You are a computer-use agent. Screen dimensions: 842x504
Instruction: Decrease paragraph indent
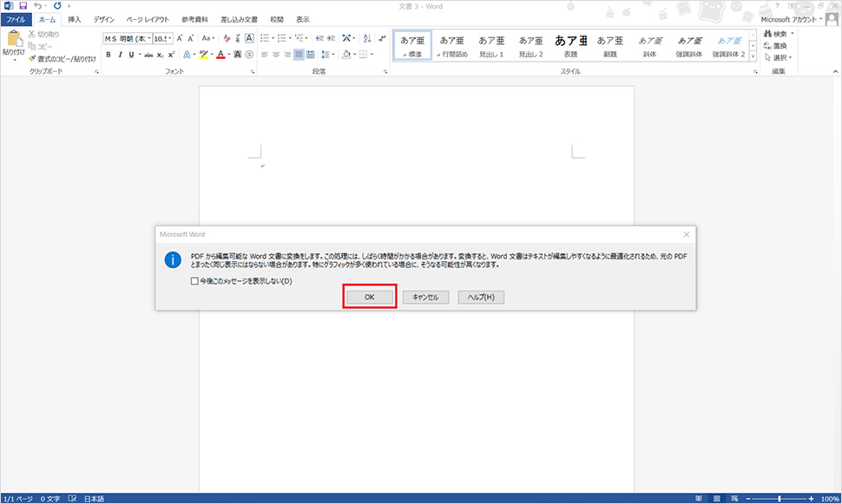319,39
